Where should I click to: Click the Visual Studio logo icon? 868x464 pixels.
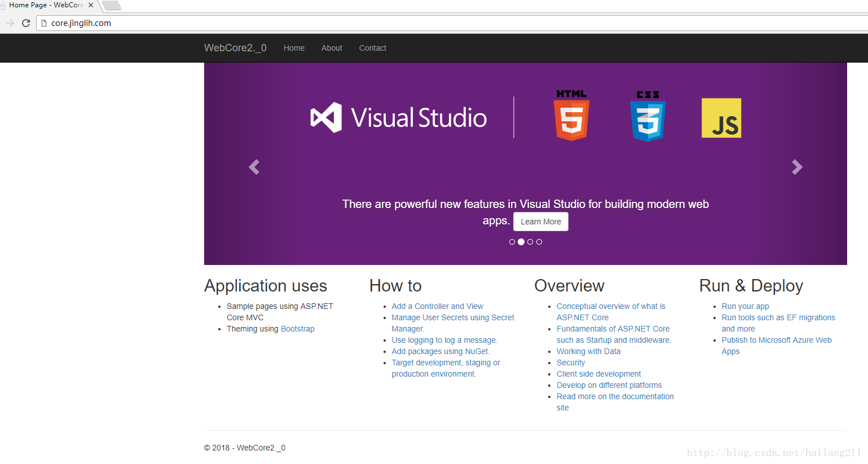[x=326, y=117]
